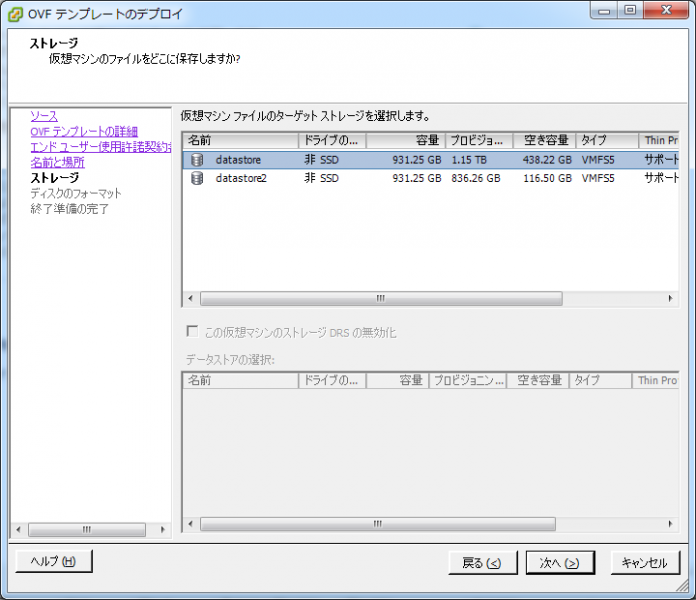
Task: Click upper table scroll right arrow
Action: coord(670,298)
